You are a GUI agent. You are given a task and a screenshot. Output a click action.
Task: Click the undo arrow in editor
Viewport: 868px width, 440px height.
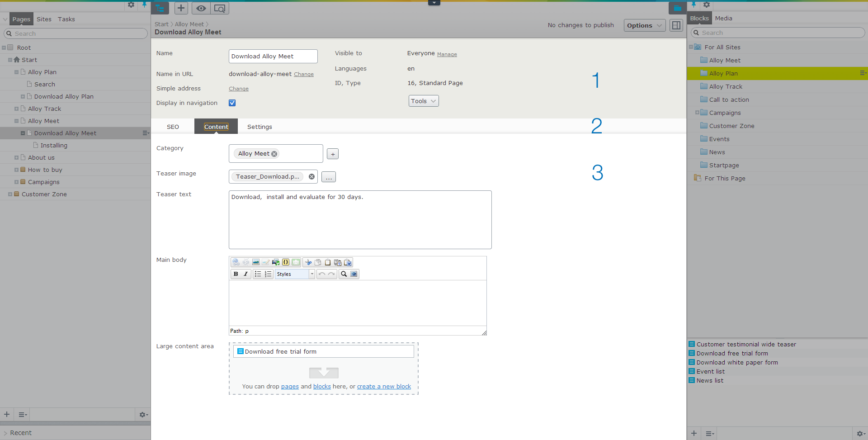(x=322, y=274)
